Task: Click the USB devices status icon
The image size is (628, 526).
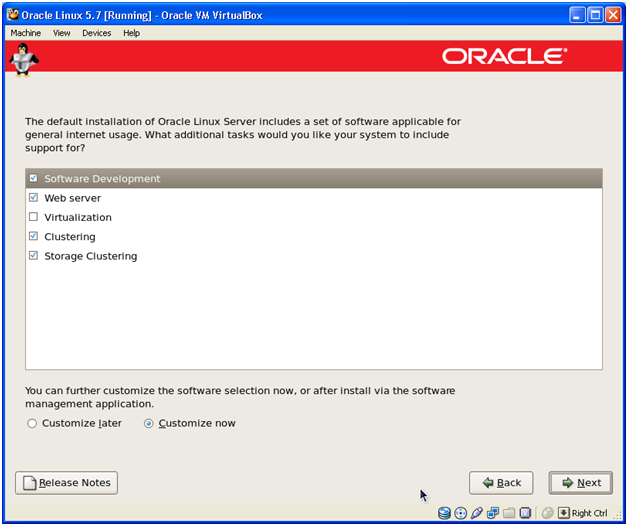Action: (477, 513)
